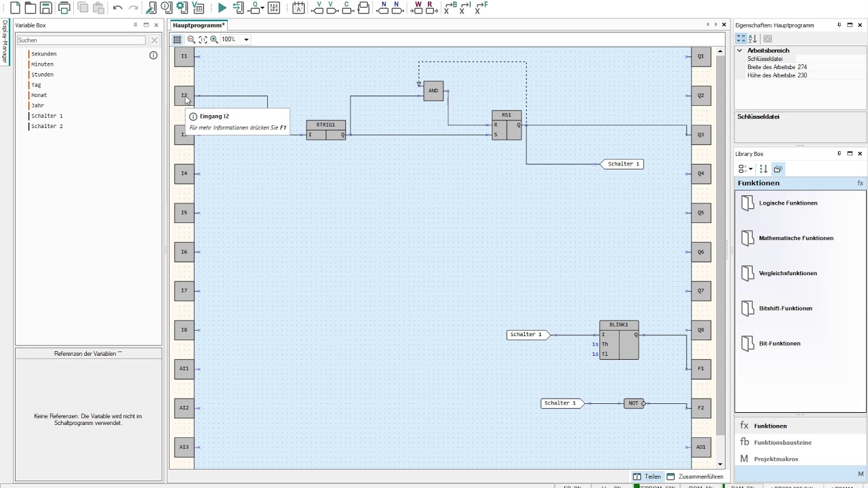The width and height of the screenshot is (868, 488).
Task: Click the Zusammenführen merge button
Action: (x=695, y=476)
